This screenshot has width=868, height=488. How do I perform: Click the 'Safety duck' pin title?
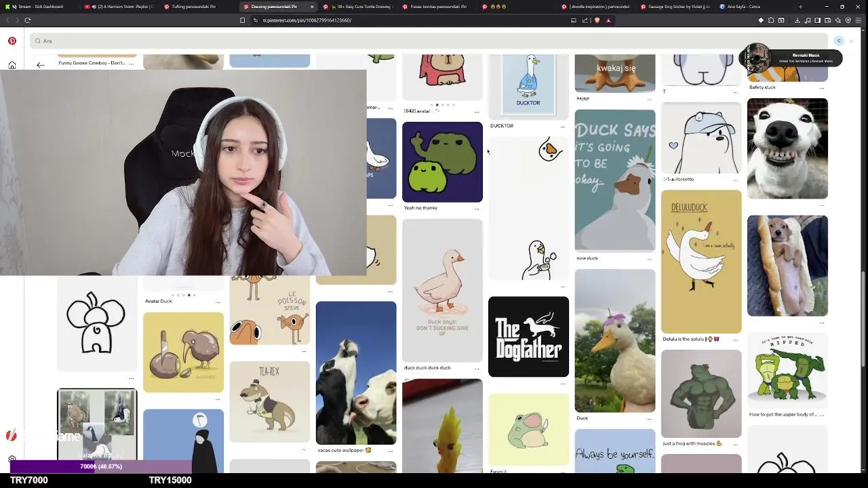click(762, 87)
